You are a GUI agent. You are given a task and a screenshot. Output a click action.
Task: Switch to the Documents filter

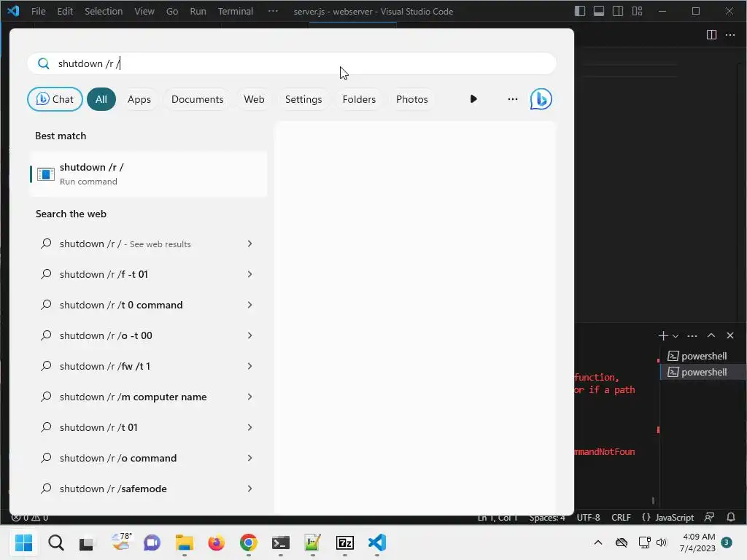click(197, 99)
